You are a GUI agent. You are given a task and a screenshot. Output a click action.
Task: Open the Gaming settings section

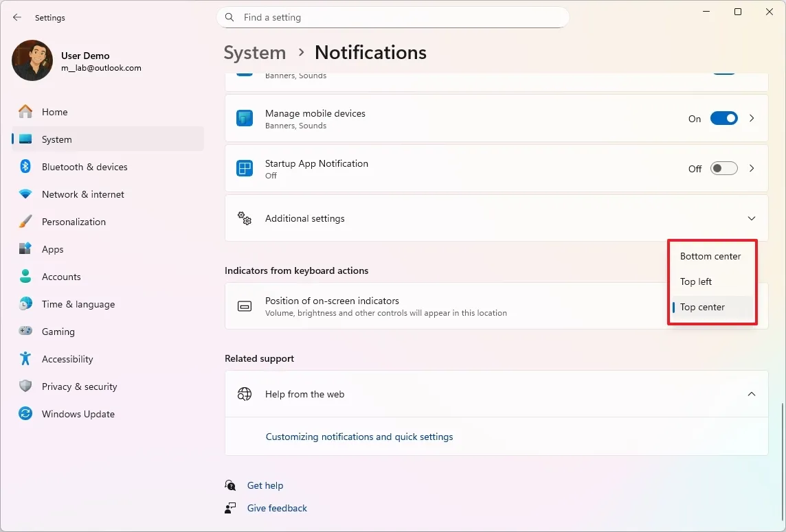[x=58, y=332]
